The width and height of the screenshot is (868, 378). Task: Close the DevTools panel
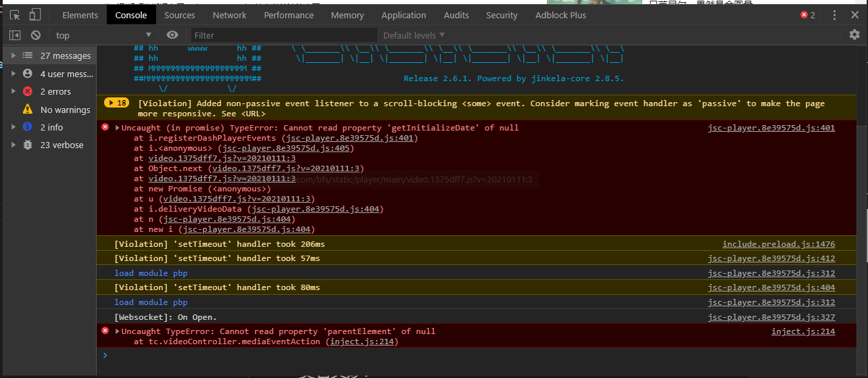(855, 15)
